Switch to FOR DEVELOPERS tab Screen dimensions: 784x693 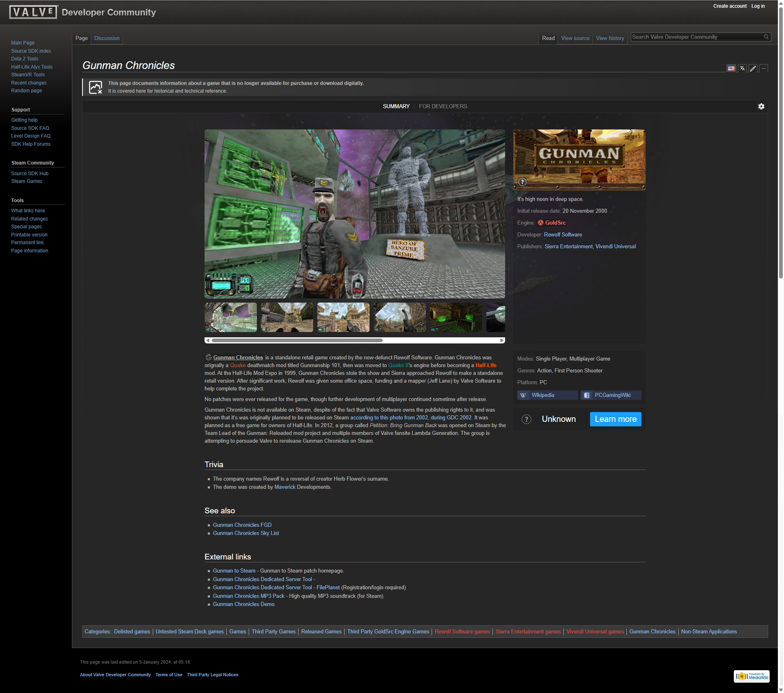[x=443, y=107]
